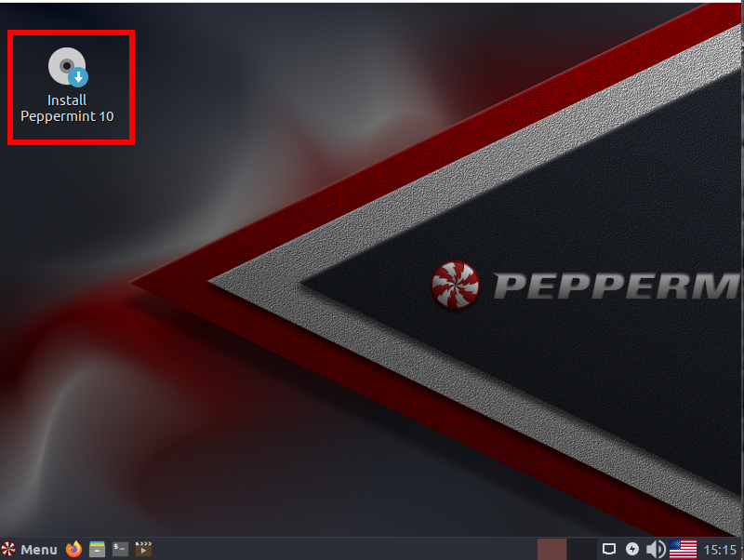
Task: Switch to the second workspace in pager
Action: pos(582,549)
